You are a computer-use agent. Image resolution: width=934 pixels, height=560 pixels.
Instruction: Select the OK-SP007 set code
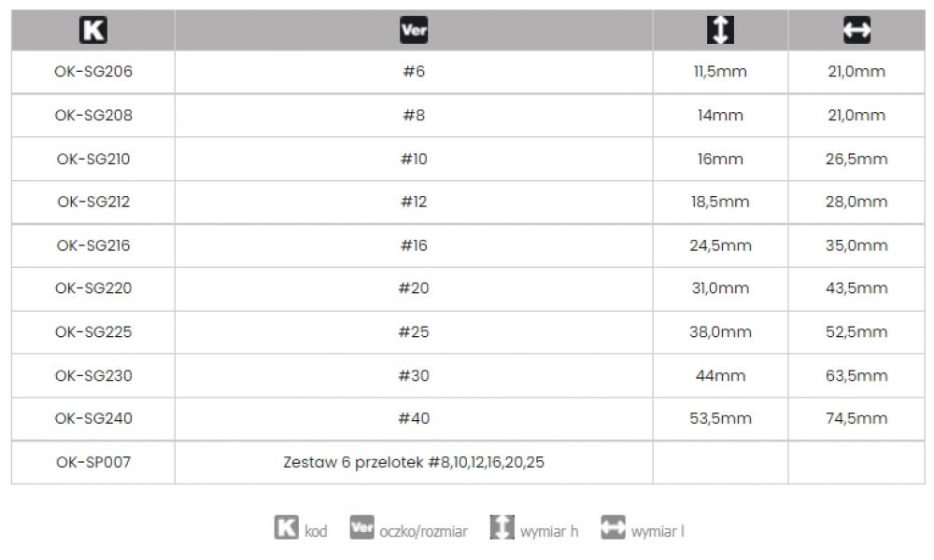click(93, 462)
